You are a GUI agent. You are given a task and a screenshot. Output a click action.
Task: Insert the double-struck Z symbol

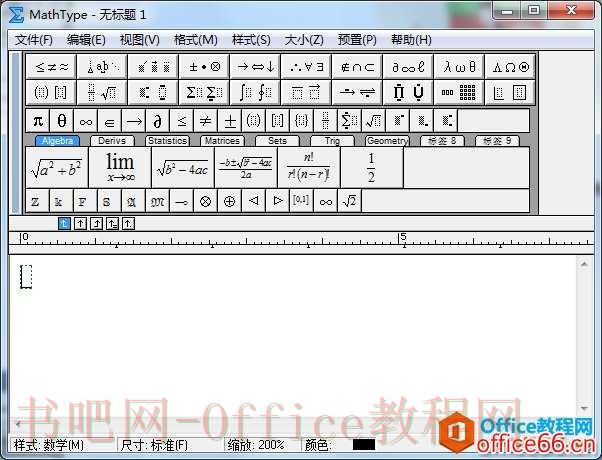pos(37,201)
